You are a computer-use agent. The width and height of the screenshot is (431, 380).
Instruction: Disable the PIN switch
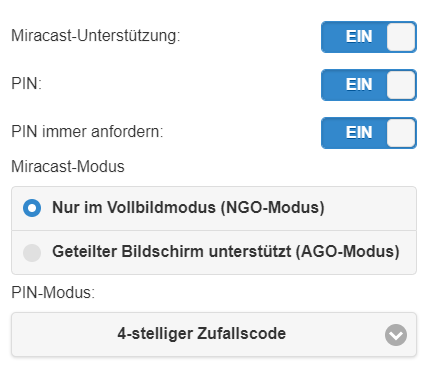(x=369, y=85)
